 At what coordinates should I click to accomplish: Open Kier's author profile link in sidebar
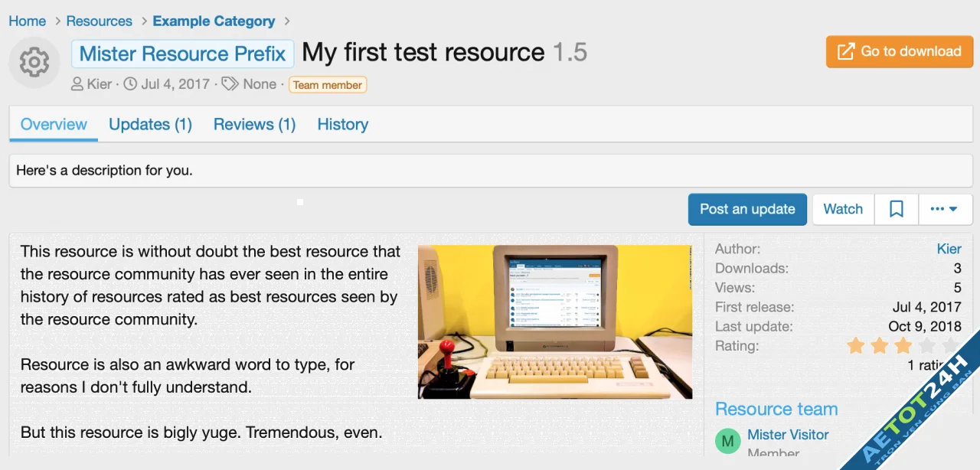pyautogui.click(x=949, y=249)
